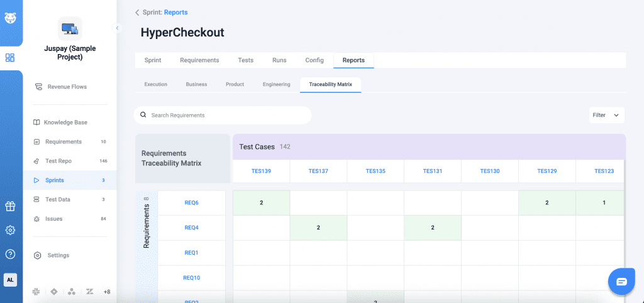Open the dashboard grid icon
The image size is (644, 303).
tap(10, 58)
